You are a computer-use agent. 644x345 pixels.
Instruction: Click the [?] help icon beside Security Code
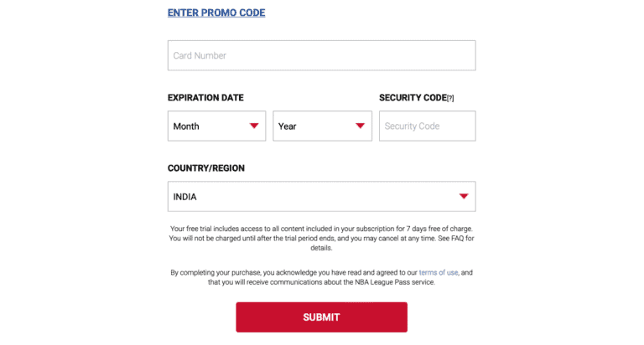[x=450, y=99]
